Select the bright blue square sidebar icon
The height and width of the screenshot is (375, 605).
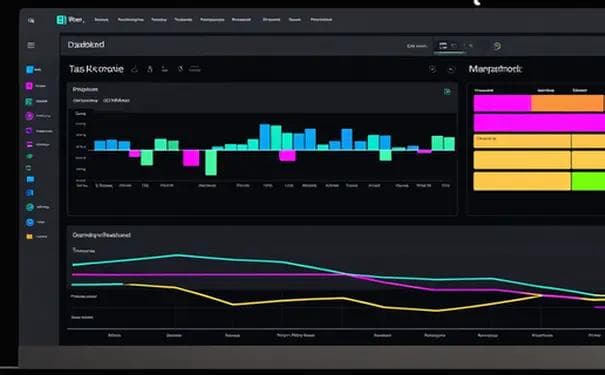(x=29, y=69)
